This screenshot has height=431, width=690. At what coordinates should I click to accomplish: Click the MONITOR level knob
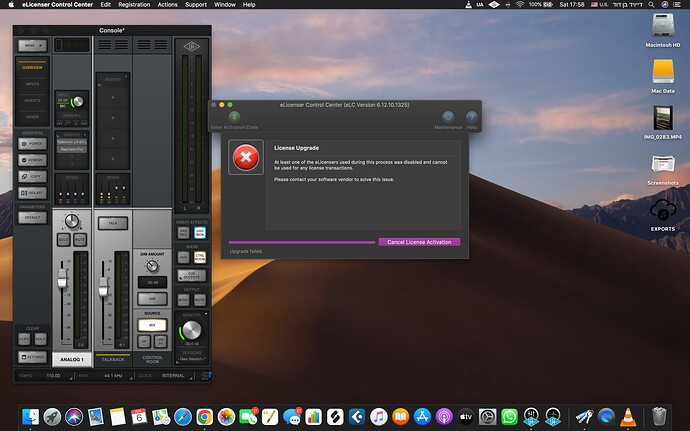coord(191,330)
